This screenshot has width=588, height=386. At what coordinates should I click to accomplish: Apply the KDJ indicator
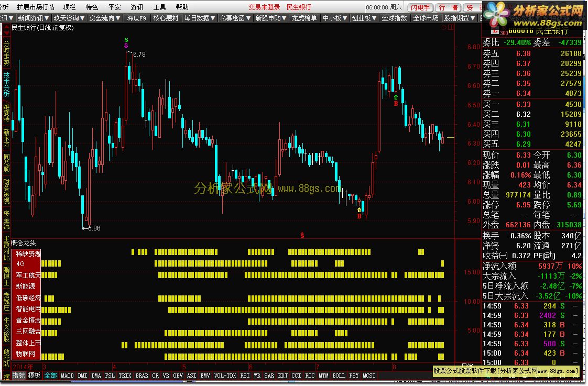[x=283, y=376]
